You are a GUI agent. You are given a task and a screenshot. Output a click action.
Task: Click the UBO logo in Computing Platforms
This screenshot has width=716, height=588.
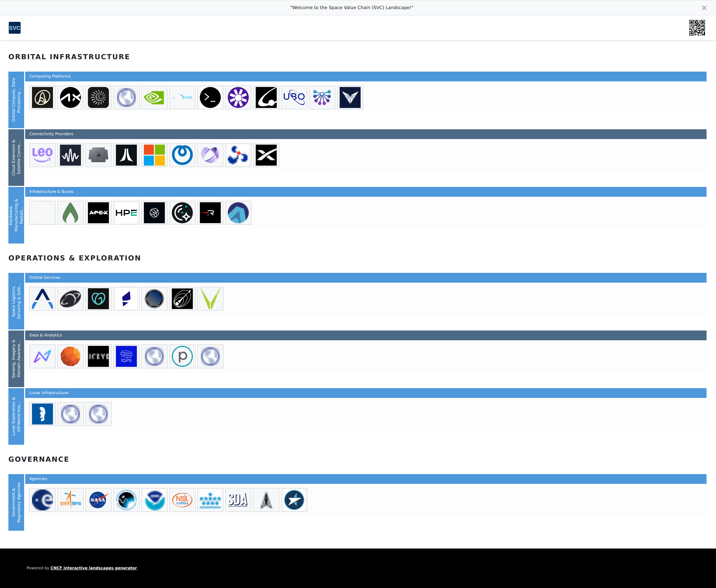(294, 97)
